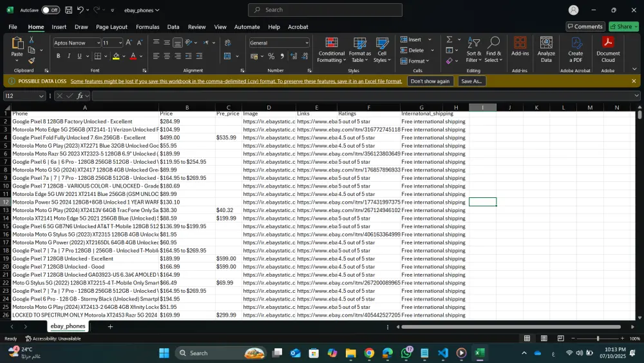Image resolution: width=644 pixels, height=363 pixels.
Task: Select the Format Painter brush icon
Action: [x=31, y=61]
